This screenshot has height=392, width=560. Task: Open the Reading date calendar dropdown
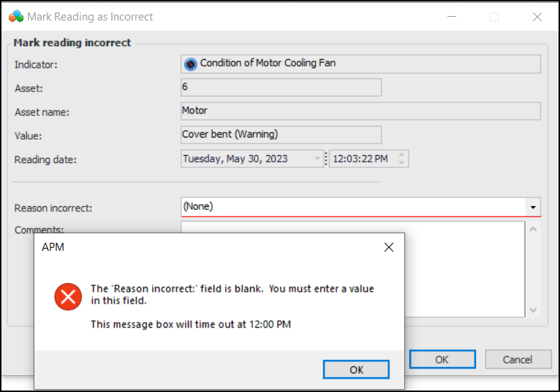(x=317, y=159)
